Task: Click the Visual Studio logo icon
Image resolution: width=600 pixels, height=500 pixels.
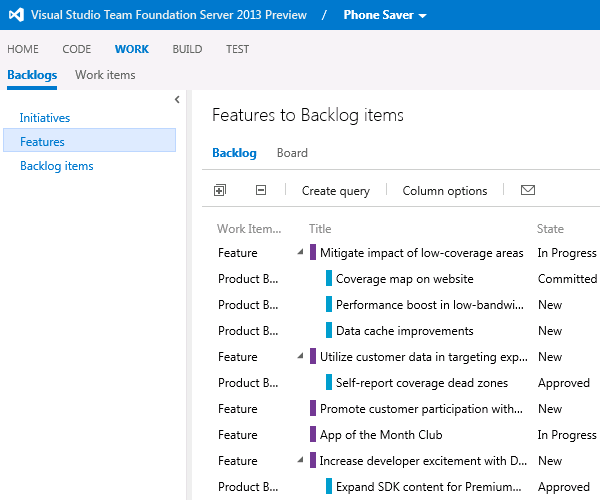Action: pyautogui.click(x=17, y=15)
